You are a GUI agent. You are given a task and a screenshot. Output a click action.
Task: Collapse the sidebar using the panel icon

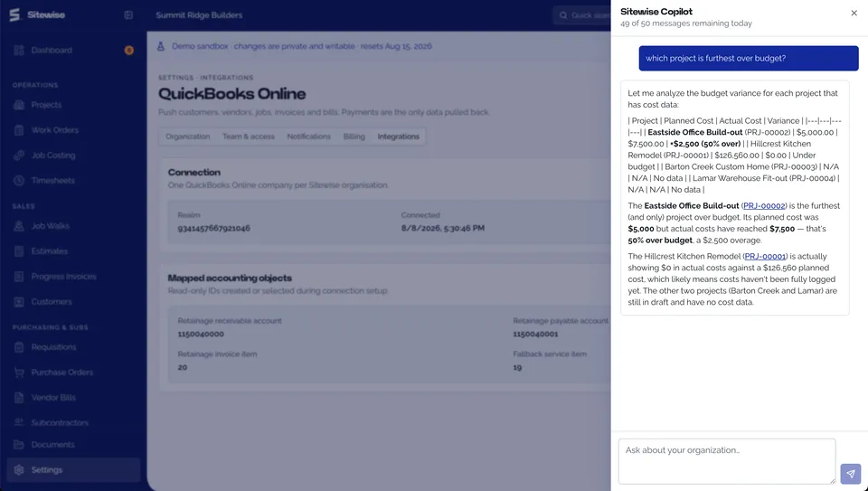128,15
